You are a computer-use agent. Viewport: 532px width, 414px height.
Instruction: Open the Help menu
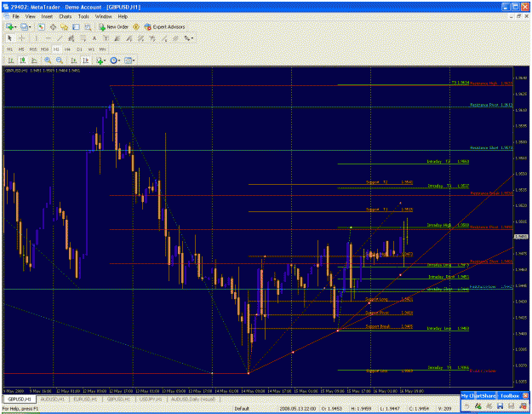pos(123,16)
